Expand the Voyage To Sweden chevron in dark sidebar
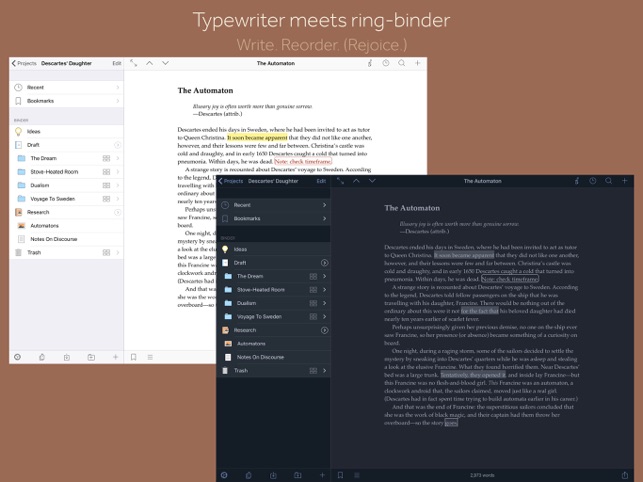The image size is (643, 482). (x=324, y=317)
